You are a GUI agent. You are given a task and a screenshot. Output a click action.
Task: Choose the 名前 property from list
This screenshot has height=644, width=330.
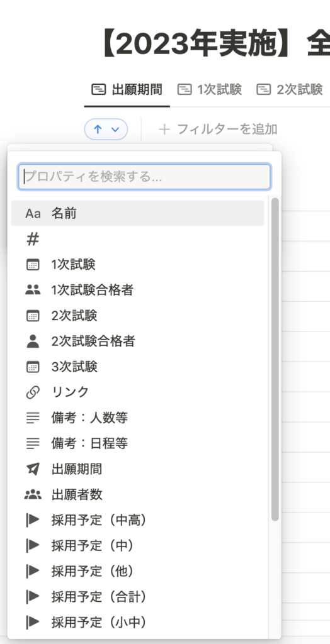point(137,213)
